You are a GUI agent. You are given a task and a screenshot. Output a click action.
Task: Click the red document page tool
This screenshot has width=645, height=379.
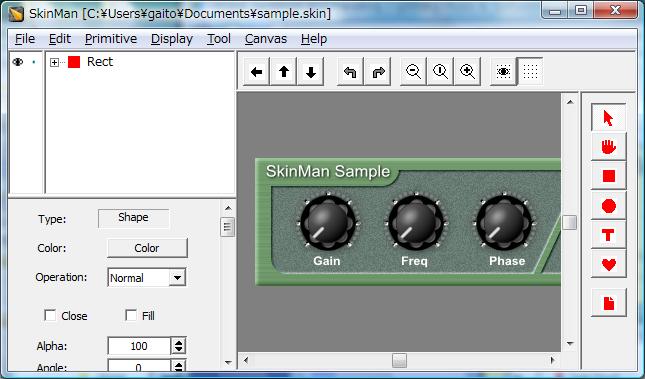click(608, 303)
